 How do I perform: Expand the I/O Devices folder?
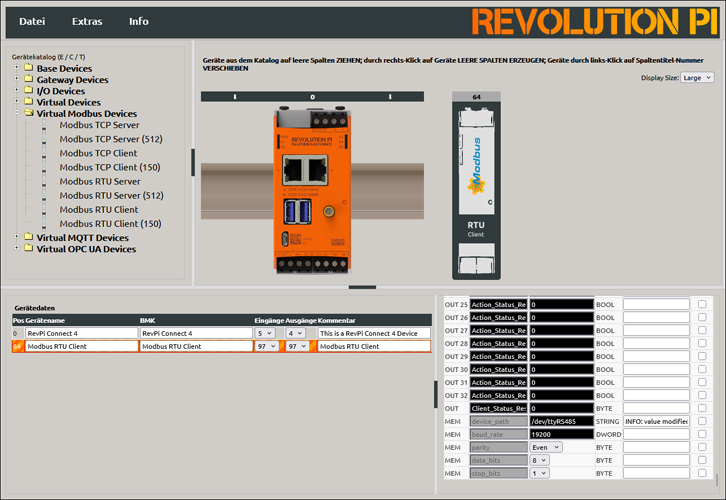click(17, 89)
